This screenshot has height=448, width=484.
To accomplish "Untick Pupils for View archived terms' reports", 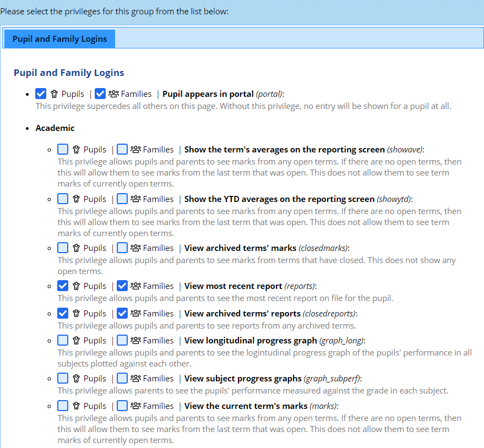I will 63,313.
